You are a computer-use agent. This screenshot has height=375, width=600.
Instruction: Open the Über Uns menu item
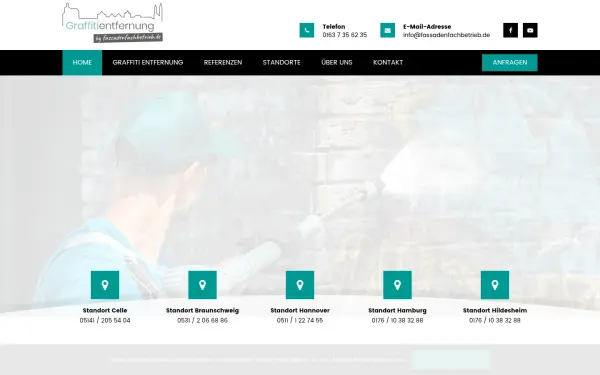[x=337, y=62]
